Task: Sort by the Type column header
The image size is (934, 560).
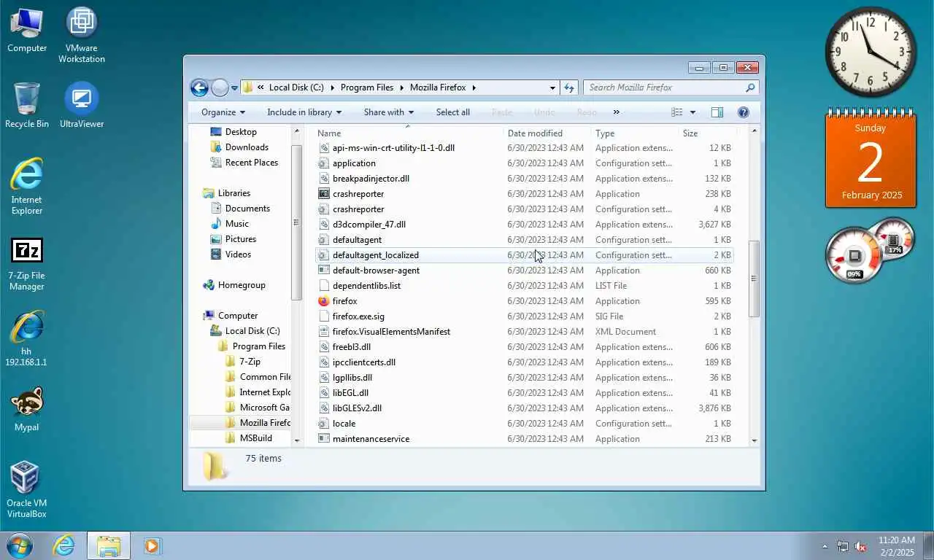Action: click(x=635, y=133)
